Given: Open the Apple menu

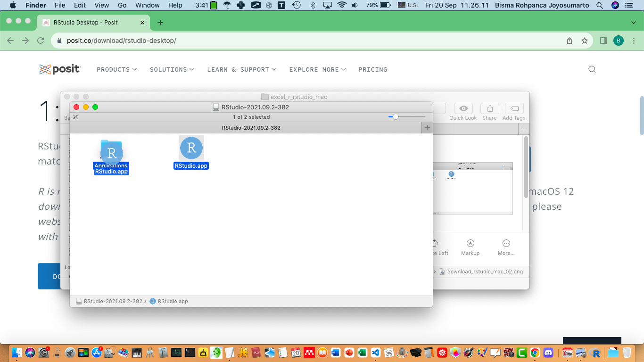Looking at the screenshot, I should click(x=13, y=5).
